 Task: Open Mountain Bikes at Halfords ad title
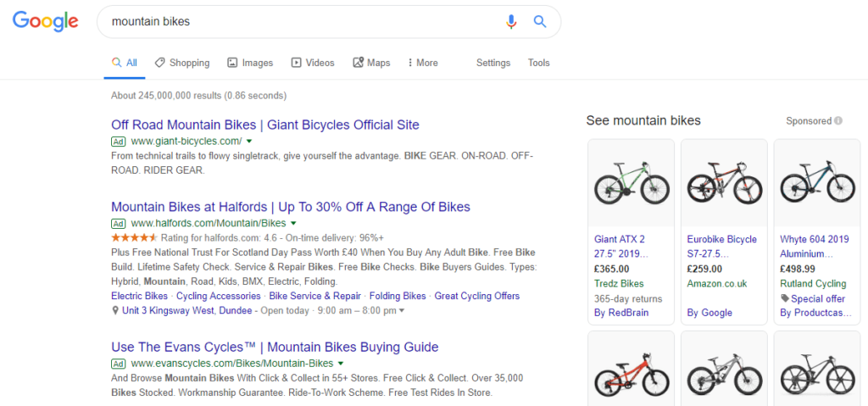coord(291,207)
